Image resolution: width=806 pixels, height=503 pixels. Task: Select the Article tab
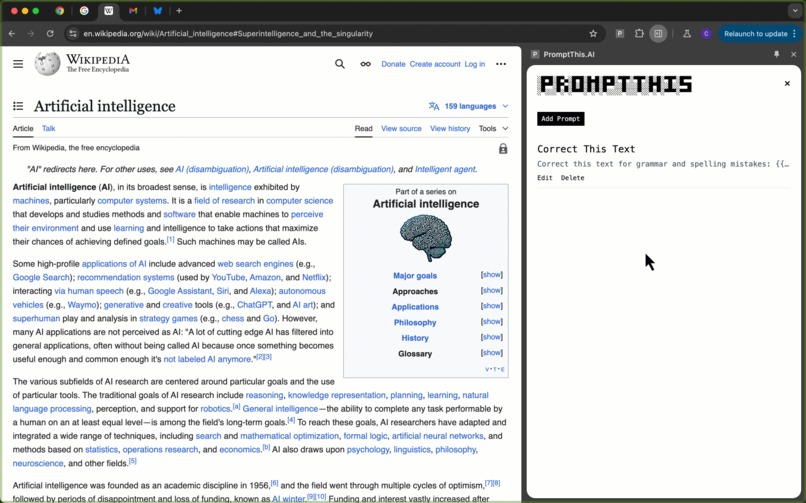[23, 128]
